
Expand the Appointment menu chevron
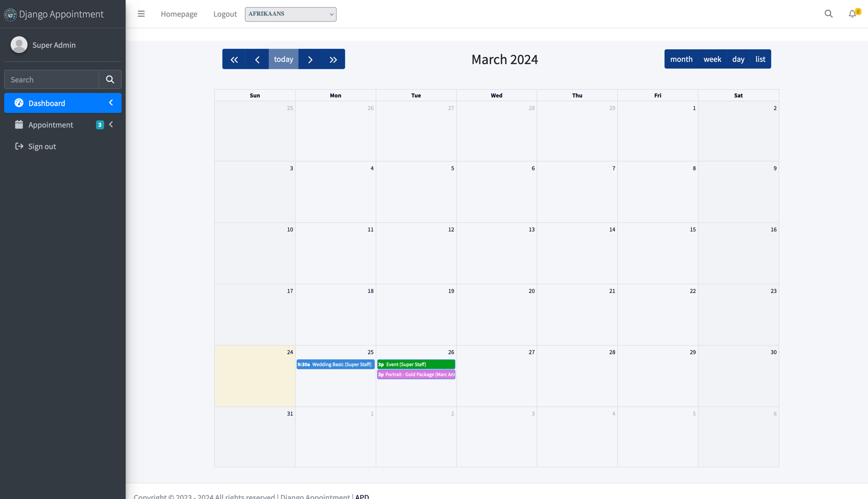[111, 124]
